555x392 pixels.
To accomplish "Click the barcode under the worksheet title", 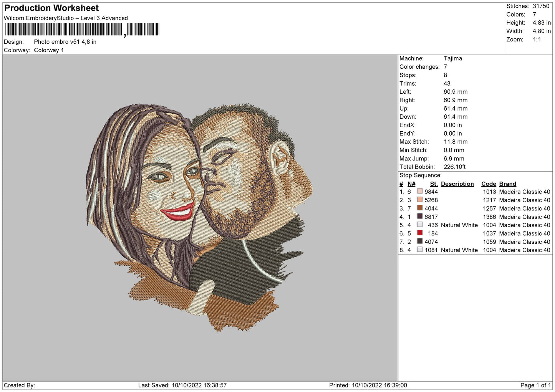I will coord(82,30).
